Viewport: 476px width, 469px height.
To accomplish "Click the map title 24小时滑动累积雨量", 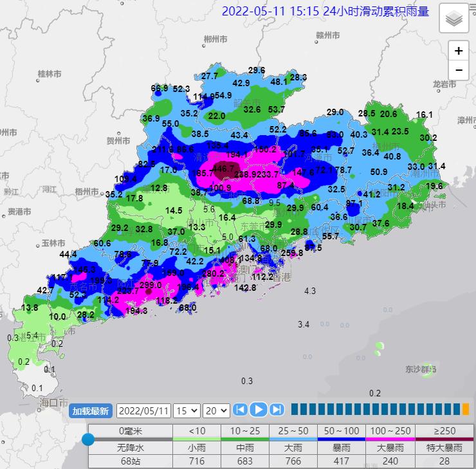I will click(376, 11).
